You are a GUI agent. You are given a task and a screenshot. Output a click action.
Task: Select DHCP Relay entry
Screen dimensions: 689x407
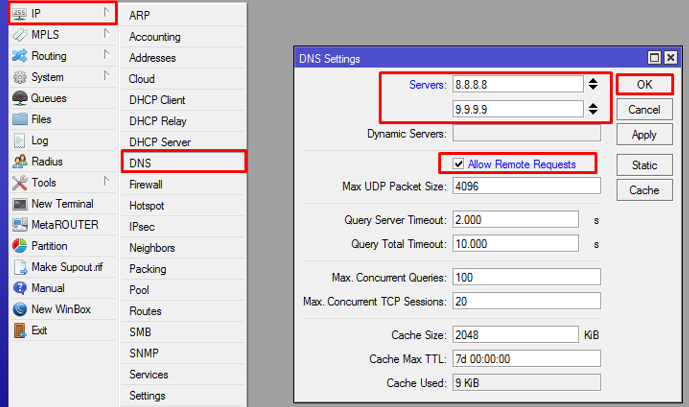(183, 121)
